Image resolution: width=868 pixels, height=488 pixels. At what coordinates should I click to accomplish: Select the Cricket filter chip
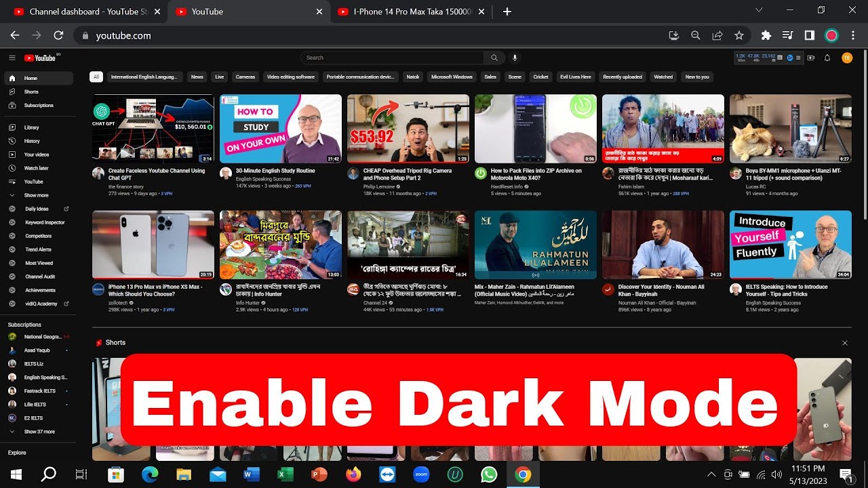540,77
